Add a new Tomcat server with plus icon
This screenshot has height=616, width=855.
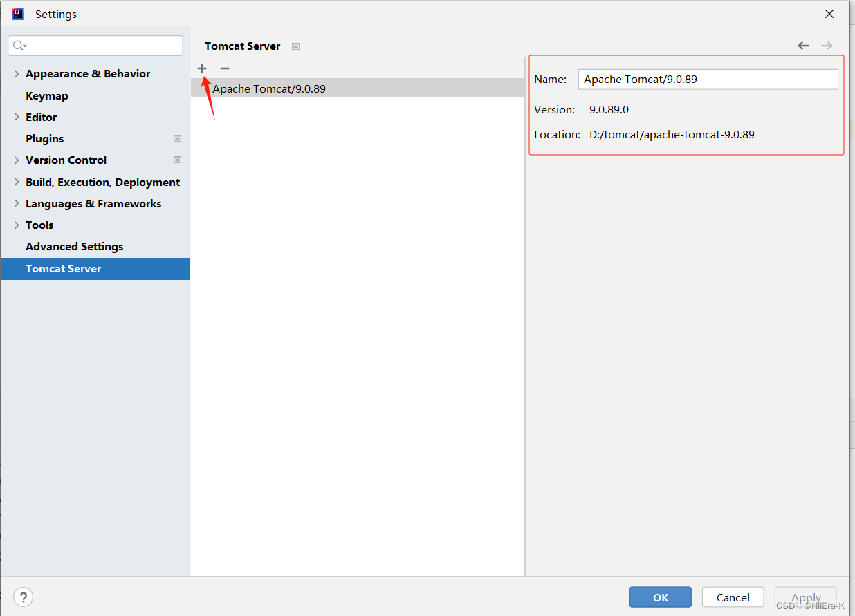pyautogui.click(x=202, y=68)
